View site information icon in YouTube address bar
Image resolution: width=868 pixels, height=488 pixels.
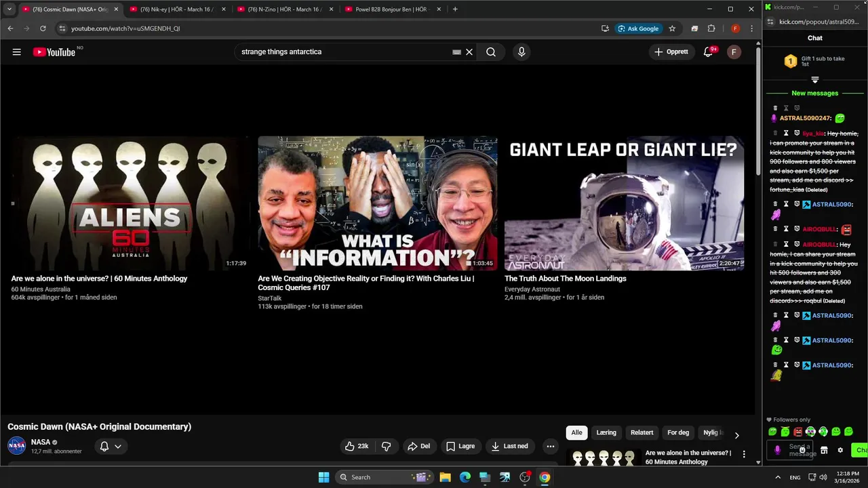(x=62, y=28)
